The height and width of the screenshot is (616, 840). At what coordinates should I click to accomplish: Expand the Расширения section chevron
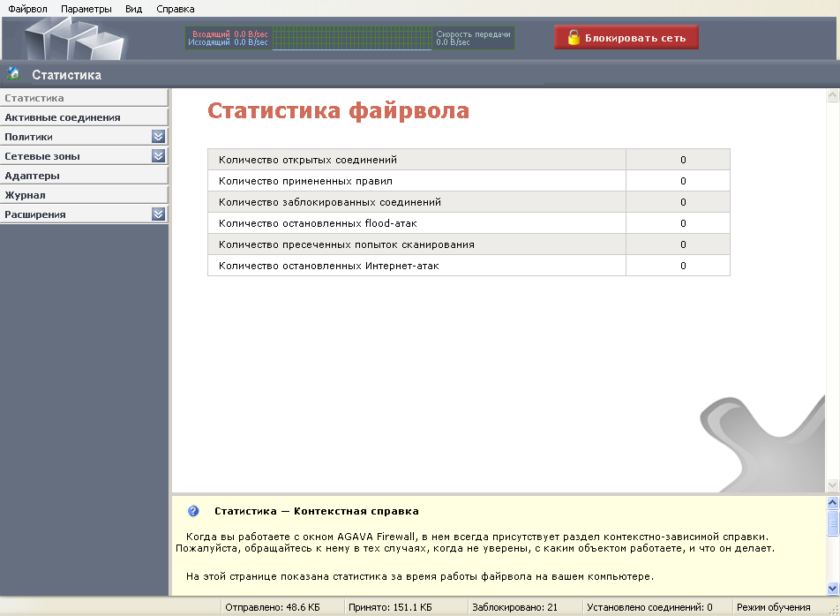(x=158, y=214)
